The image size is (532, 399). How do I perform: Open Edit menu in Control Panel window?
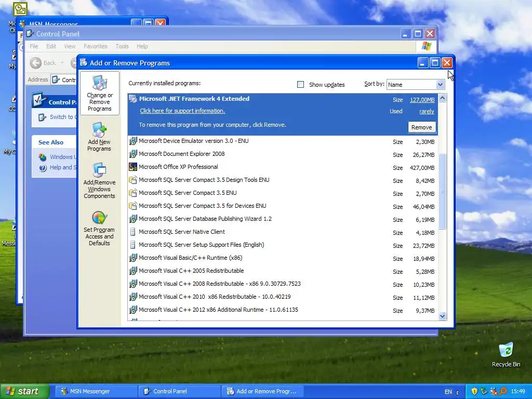[x=51, y=46]
